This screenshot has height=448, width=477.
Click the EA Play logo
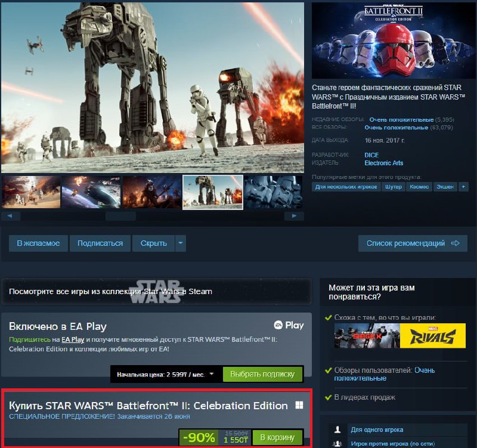click(x=289, y=326)
